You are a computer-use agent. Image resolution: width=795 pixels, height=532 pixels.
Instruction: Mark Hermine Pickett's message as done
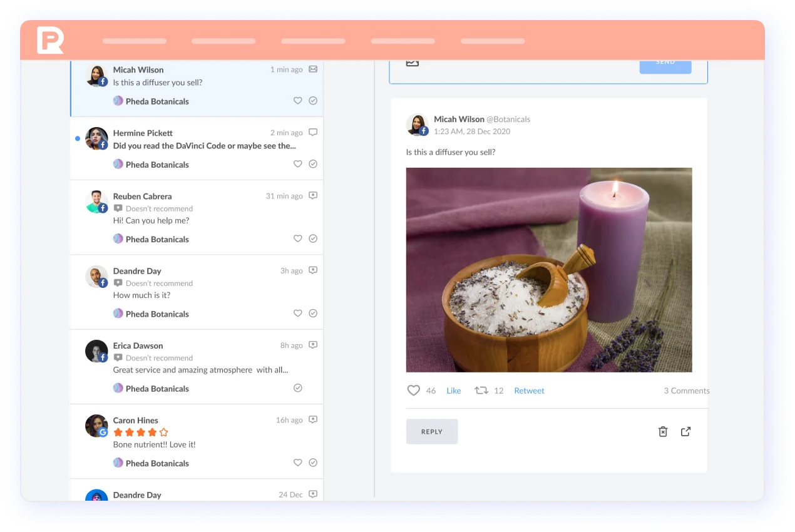click(x=313, y=164)
